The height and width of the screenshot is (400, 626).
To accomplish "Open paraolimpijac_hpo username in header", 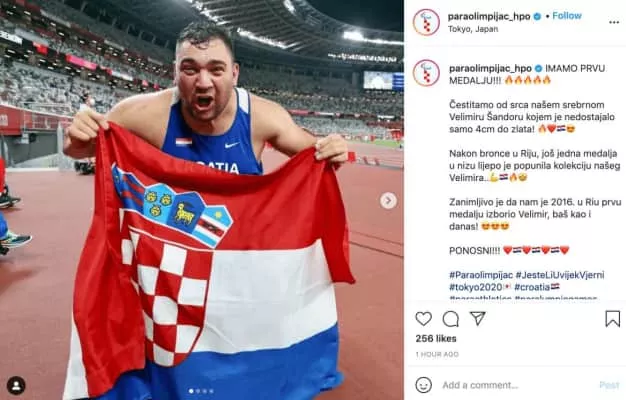I will pos(489,16).
